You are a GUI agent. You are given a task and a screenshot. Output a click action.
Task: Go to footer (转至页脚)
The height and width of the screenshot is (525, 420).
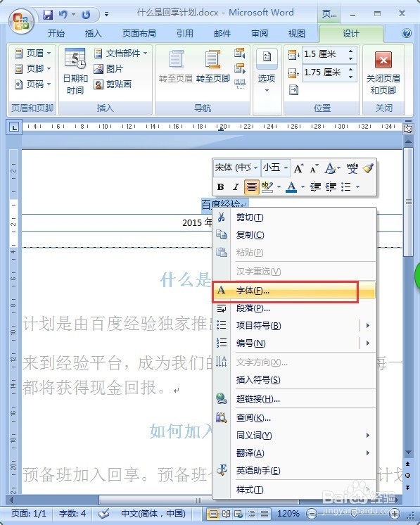(213, 67)
